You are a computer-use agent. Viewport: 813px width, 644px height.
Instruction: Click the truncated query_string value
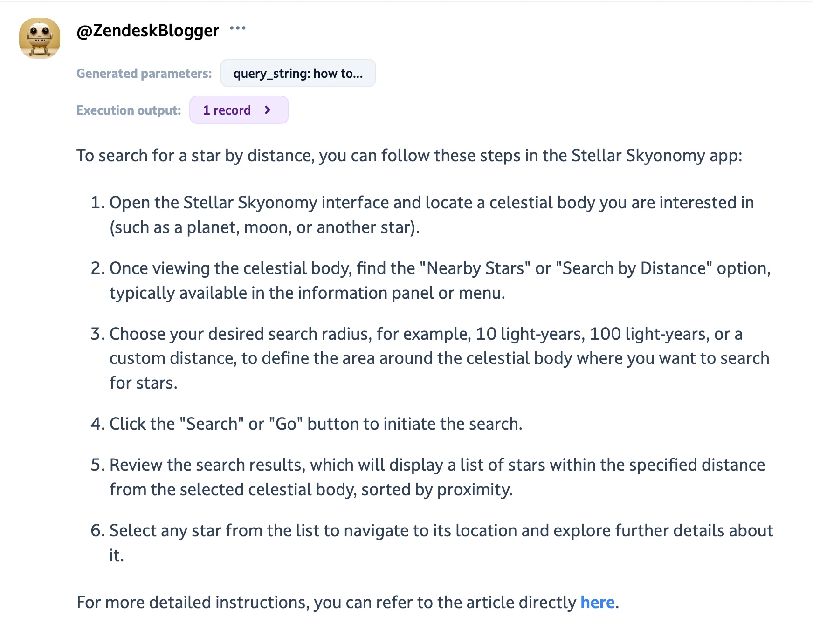coord(298,73)
